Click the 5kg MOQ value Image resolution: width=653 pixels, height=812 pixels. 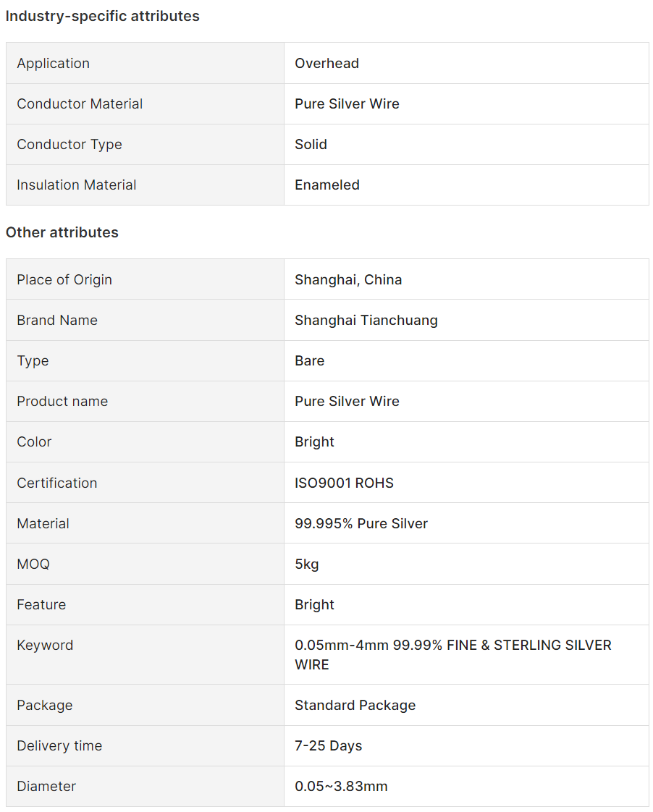(x=306, y=564)
